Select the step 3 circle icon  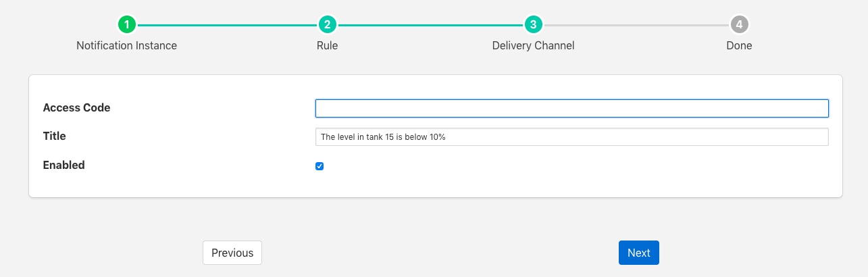click(x=533, y=25)
